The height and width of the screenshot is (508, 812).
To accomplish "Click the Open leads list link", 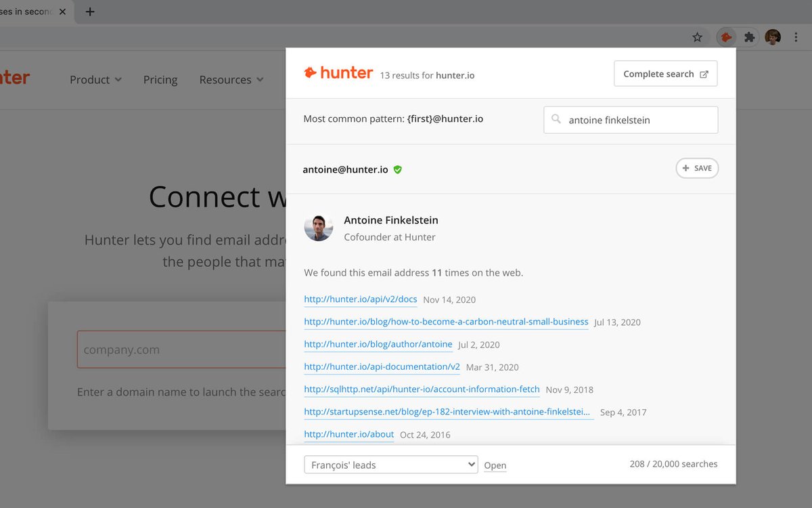I will pyautogui.click(x=495, y=465).
